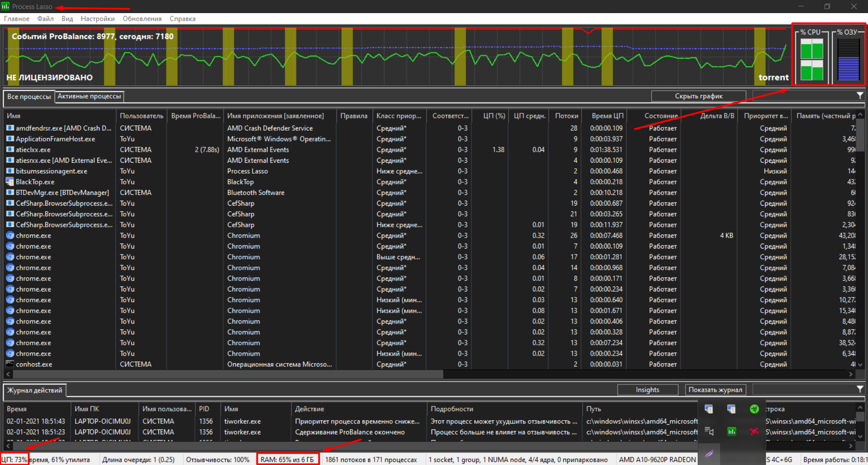Open the green Process Lasso tray icon
This screenshot has height=465, width=868.
[x=731, y=432]
